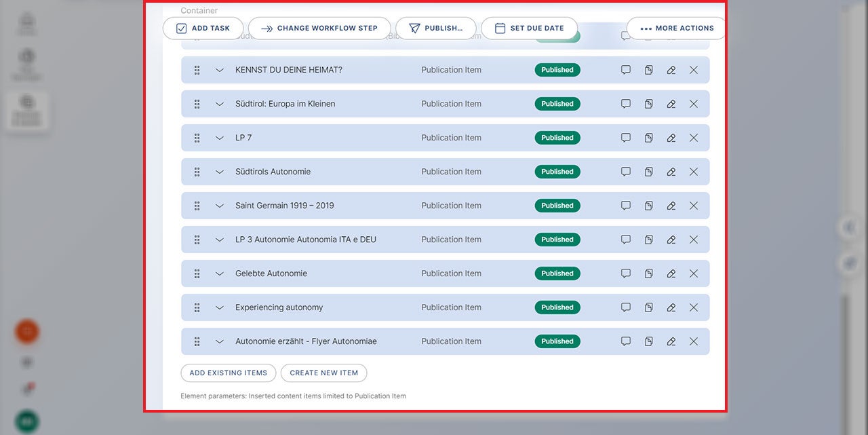The width and height of the screenshot is (868, 435).
Task: Remove Experiencing autonomy using the X icon
Action: [693, 307]
